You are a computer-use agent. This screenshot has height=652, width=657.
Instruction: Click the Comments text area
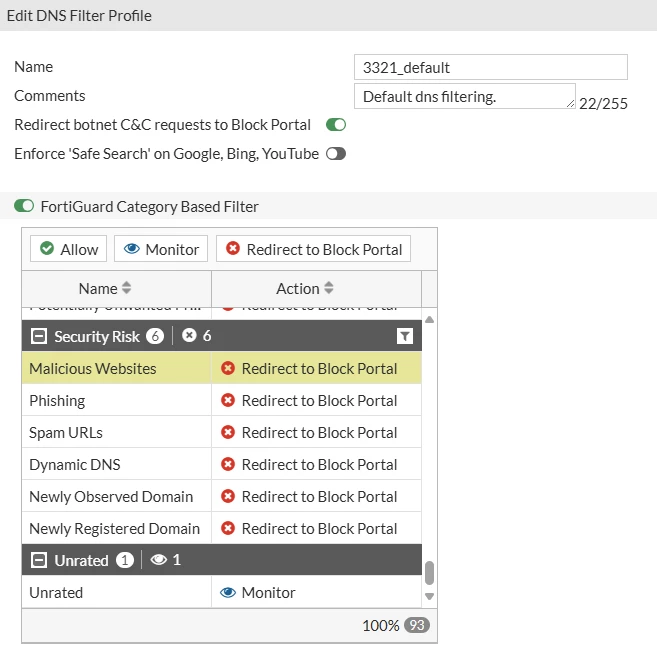(465, 96)
